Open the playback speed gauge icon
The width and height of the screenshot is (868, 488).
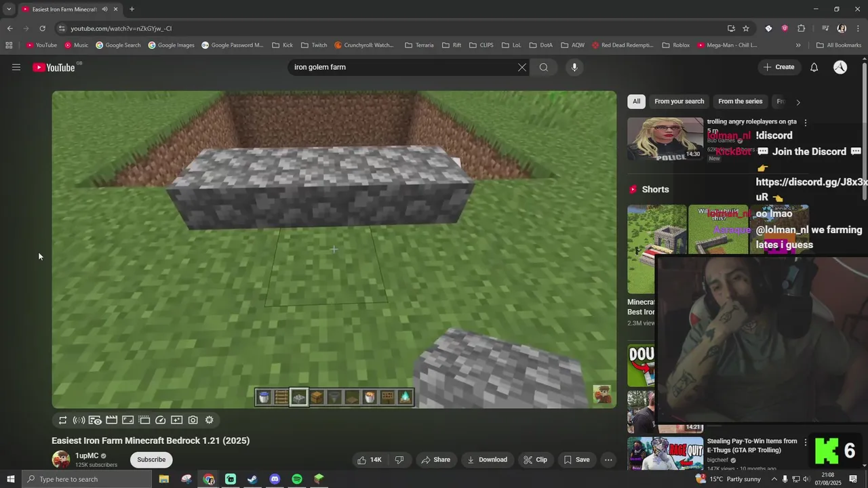tap(160, 420)
